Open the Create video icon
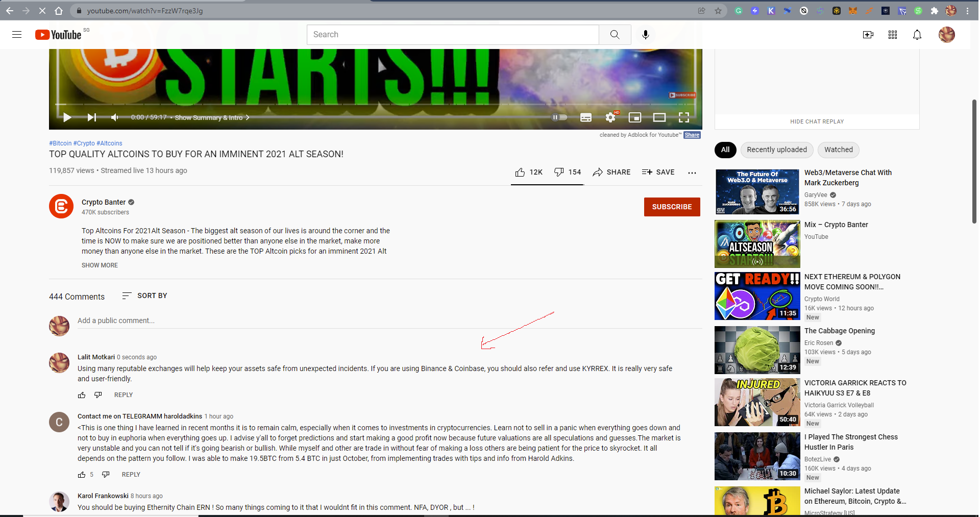The width and height of the screenshot is (980, 517). (868, 35)
